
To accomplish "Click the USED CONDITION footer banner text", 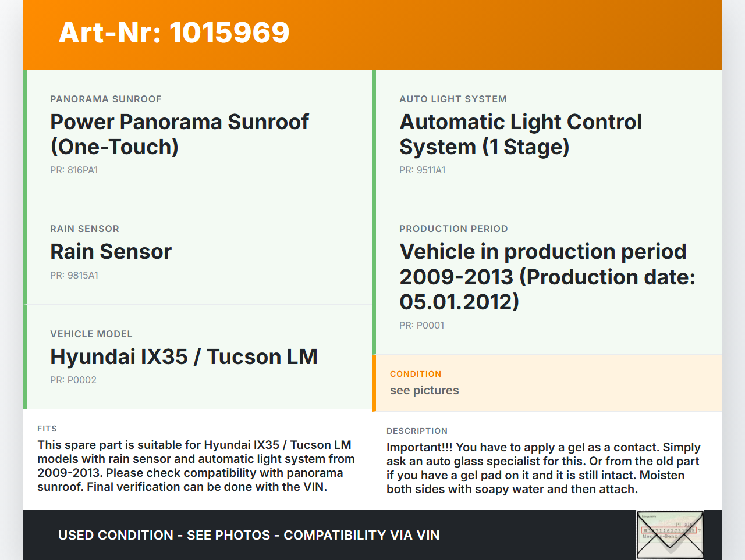I will tap(249, 535).
